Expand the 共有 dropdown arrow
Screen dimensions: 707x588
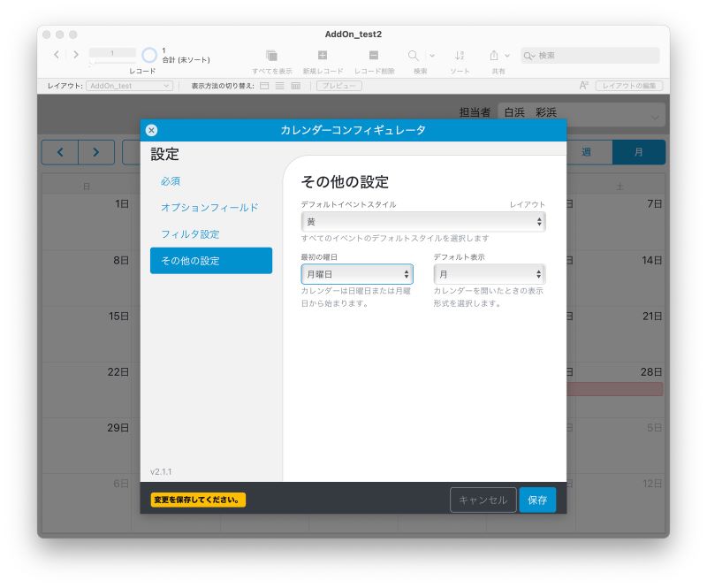[507, 56]
